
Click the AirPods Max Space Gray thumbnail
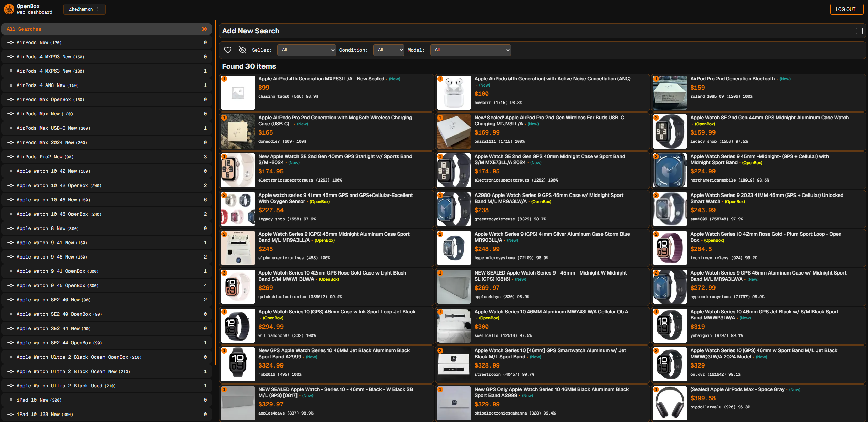670,403
